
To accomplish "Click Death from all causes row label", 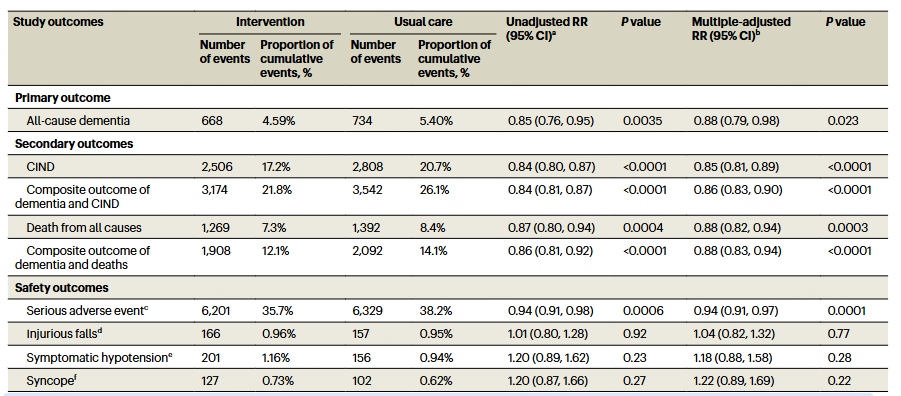I will [76, 228].
